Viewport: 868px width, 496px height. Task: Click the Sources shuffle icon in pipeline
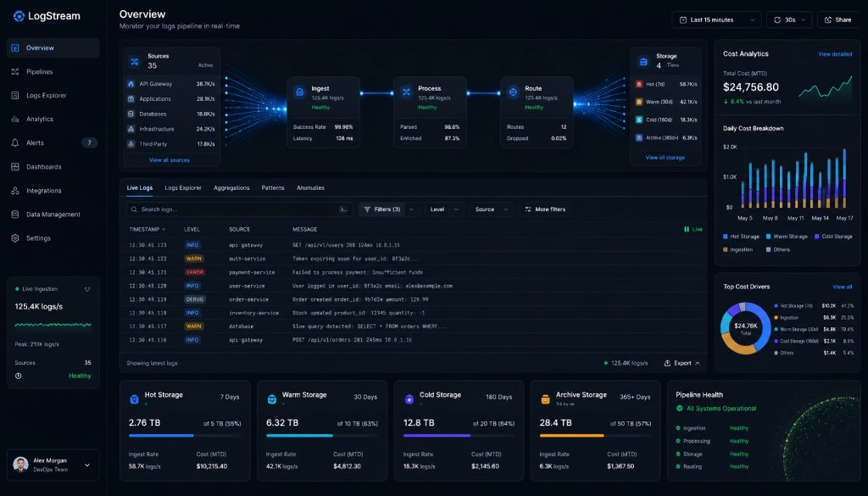click(135, 62)
